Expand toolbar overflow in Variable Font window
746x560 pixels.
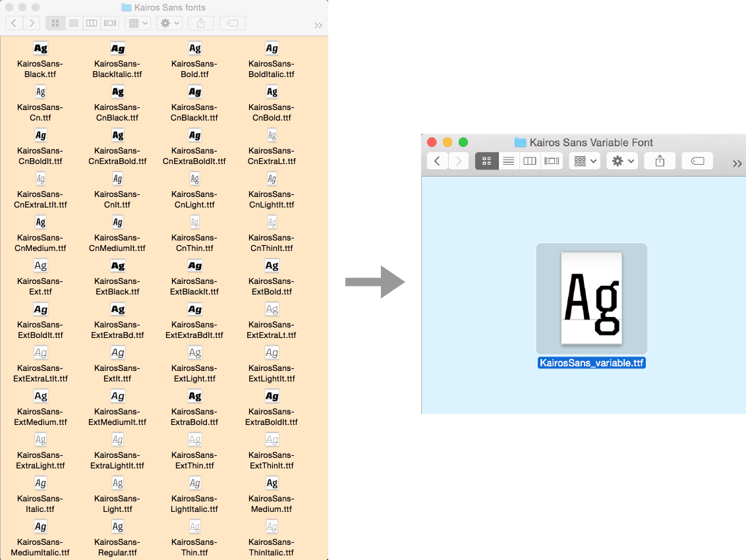pyautogui.click(x=737, y=163)
